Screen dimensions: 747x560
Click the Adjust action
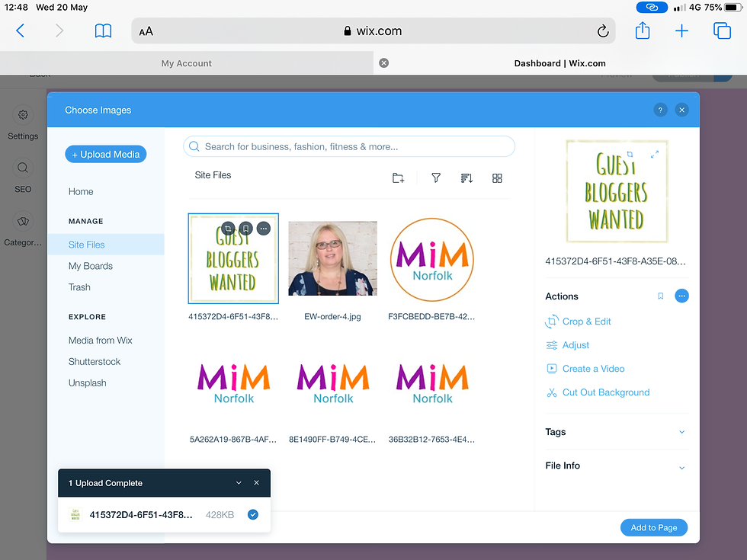click(x=568, y=344)
